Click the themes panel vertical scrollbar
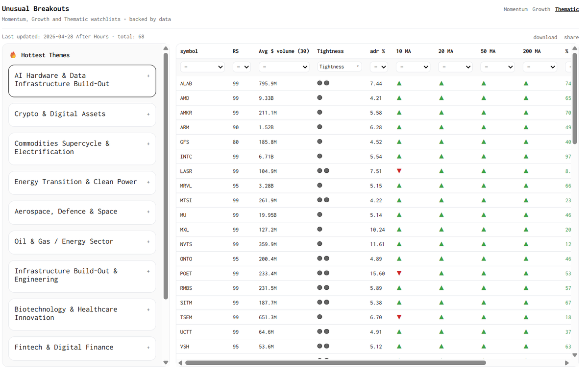 coord(166,176)
